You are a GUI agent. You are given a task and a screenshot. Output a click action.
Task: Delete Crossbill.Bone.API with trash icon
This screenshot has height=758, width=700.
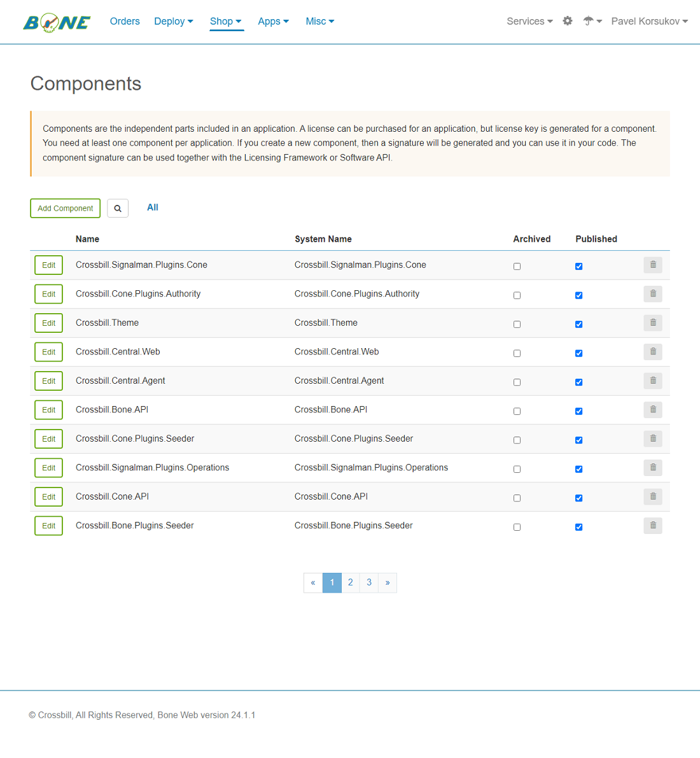click(653, 410)
